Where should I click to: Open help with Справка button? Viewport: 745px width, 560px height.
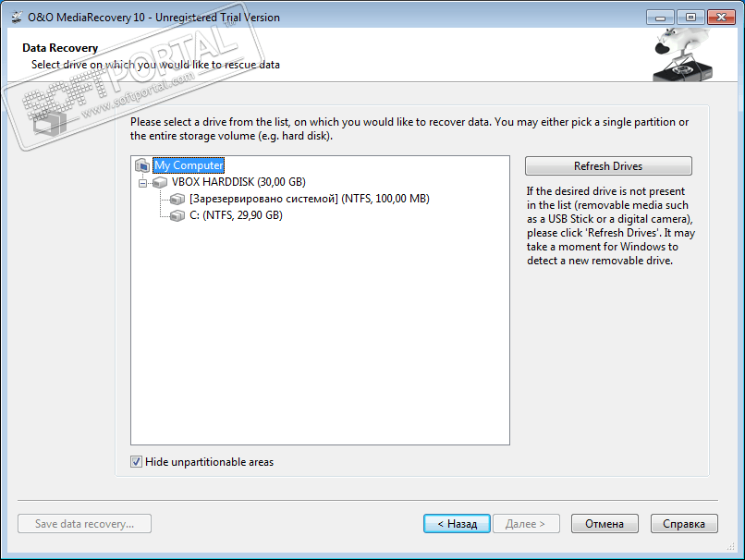click(684, 523)
